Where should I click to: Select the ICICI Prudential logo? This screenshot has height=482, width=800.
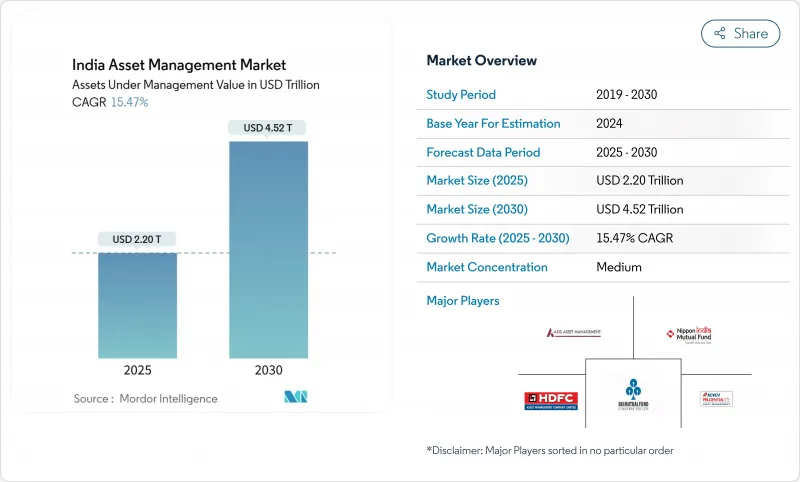(716, 398)
